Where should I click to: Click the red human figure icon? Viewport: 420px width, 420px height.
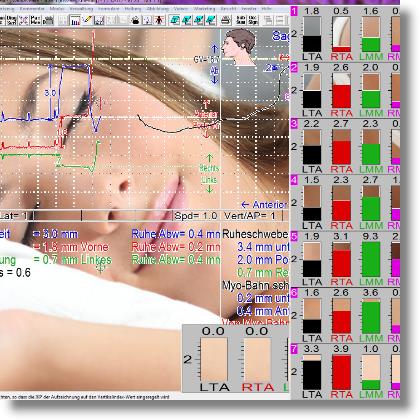(x=159, y=20)
